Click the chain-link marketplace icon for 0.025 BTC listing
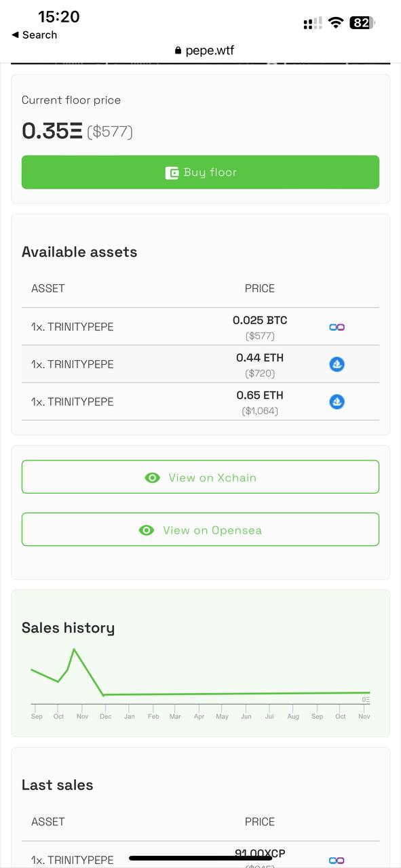 point(337,327)
